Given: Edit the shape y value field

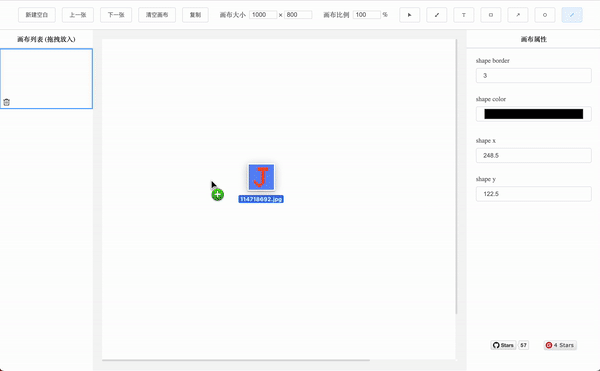Looking at the screenshot, I should (x=533, y=194).
